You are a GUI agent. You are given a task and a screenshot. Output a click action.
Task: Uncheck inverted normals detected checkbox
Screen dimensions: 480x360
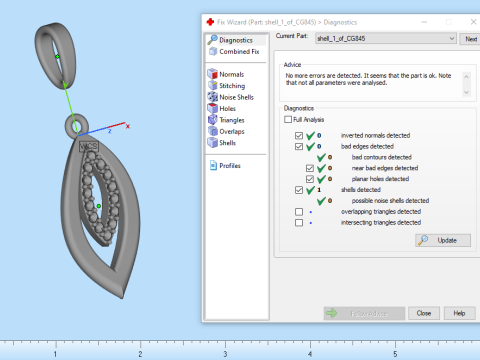point(299,135)
